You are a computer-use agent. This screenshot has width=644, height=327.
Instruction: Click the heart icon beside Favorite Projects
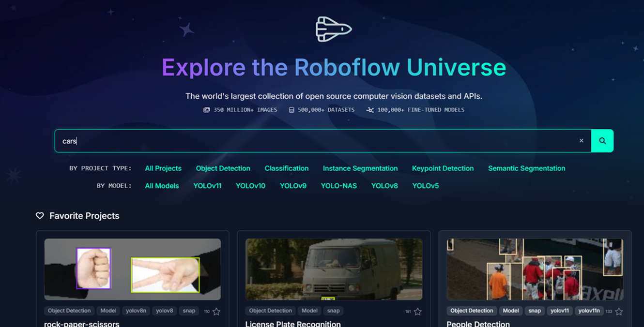[x=40, y=216]
